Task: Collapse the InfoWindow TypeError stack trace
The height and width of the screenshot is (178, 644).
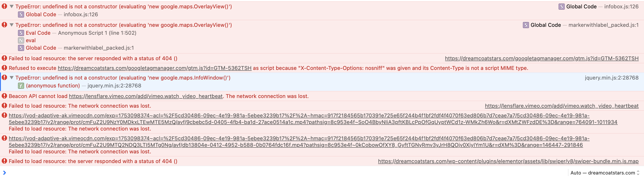Action: pyautogui.click(x=11, y=78)
